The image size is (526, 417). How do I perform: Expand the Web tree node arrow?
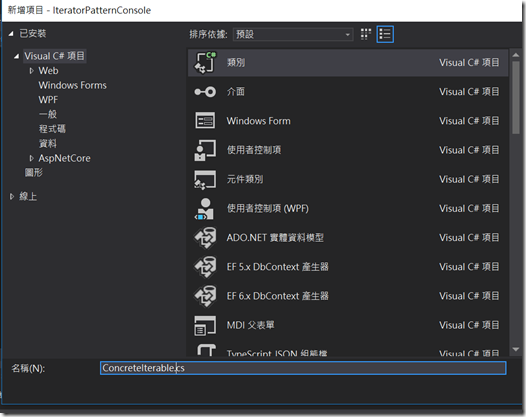point(32,71)
